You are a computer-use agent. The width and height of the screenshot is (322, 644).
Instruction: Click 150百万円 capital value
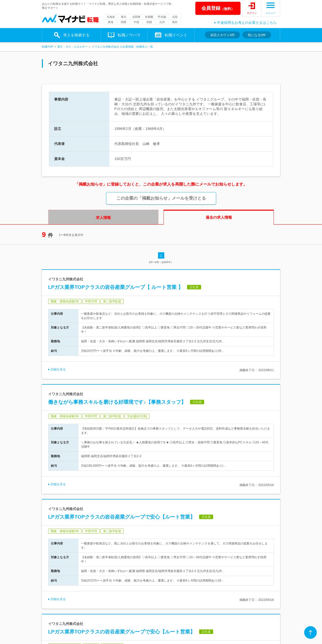(x=123, y=159)
